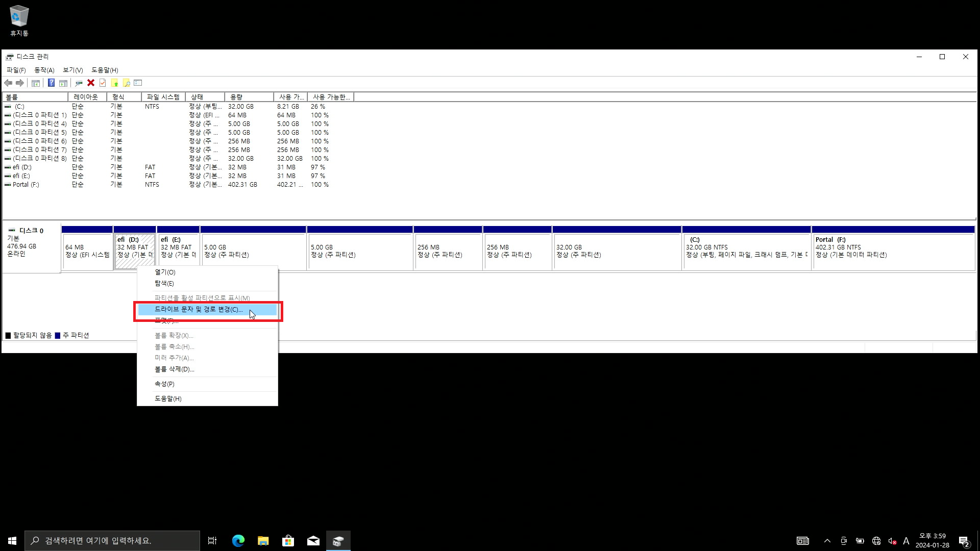Click the properties checkmark page icon
The image size is (980, 551).
click(103, 83)
